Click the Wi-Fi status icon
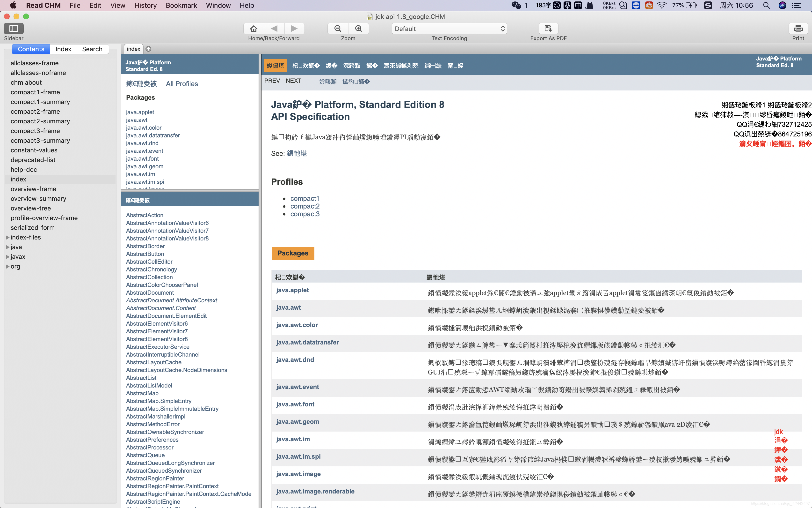Viewport: 812px width, 508px height. pyautogui.click(x=662, y=5)
